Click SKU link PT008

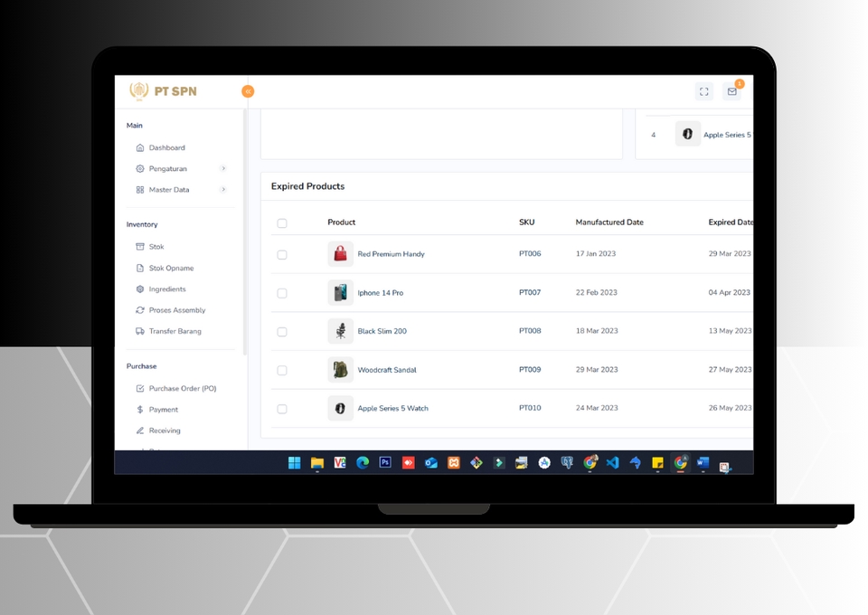tap(530, 331)
